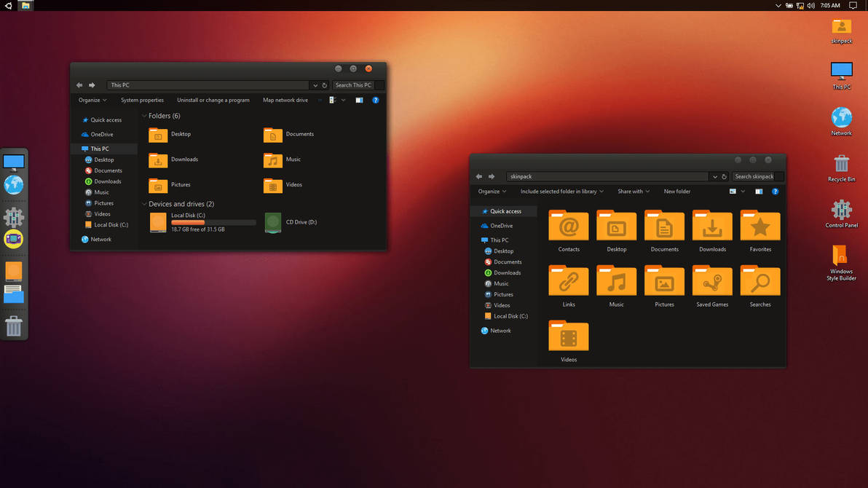Open Control Panel desktop icon
Screen dimensions: 868x488
[x=841, y=211]
